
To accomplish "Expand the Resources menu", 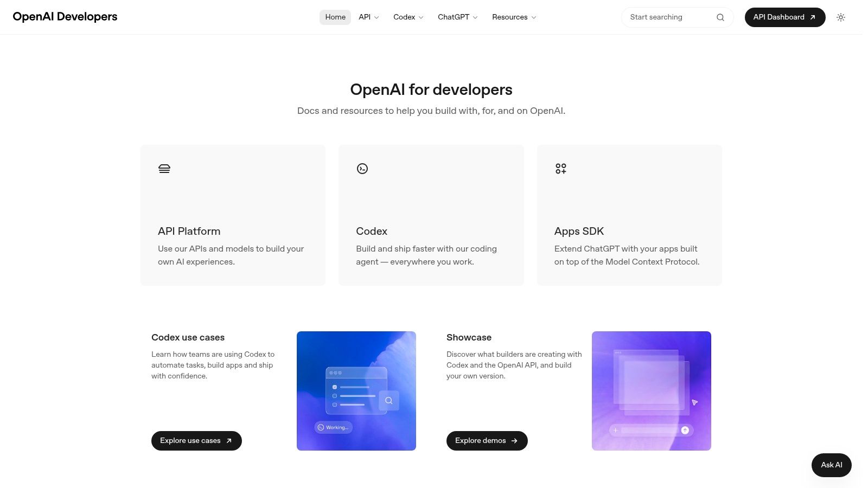I will [514, 17].
